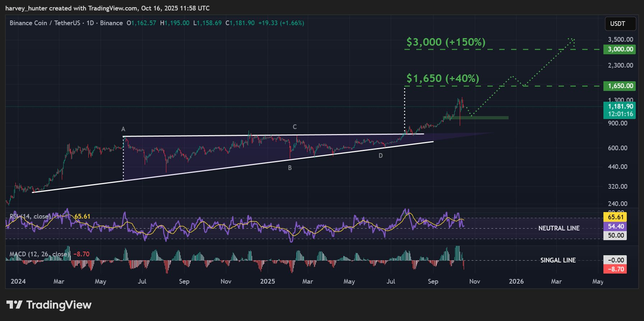
Task: Select the $3,000 (+150%) text annotation
Action: (x=446, y=42)
